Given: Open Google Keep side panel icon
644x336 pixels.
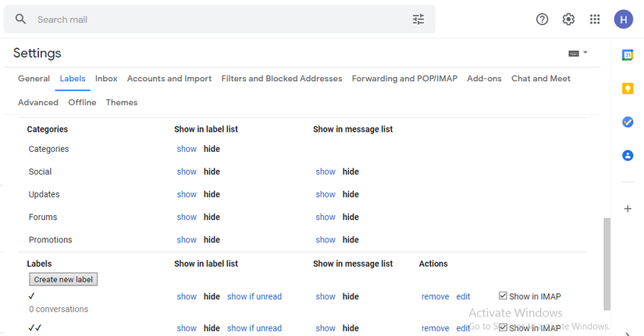Looking at the screenshot, I should (628, 89).
